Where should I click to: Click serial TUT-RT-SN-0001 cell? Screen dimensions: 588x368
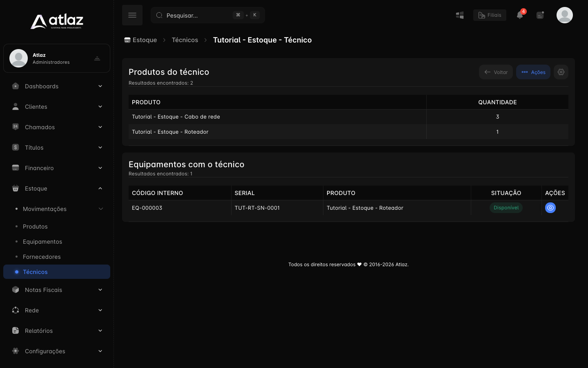click(277, 208)
